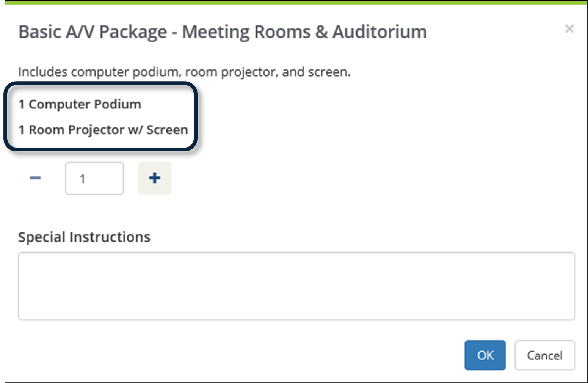
Task: Add one more A/V package
Action: click(x=155, y=178)
